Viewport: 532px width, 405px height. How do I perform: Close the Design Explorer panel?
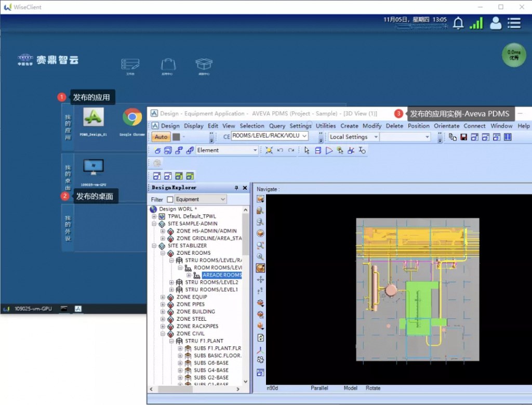pos(245,188)
